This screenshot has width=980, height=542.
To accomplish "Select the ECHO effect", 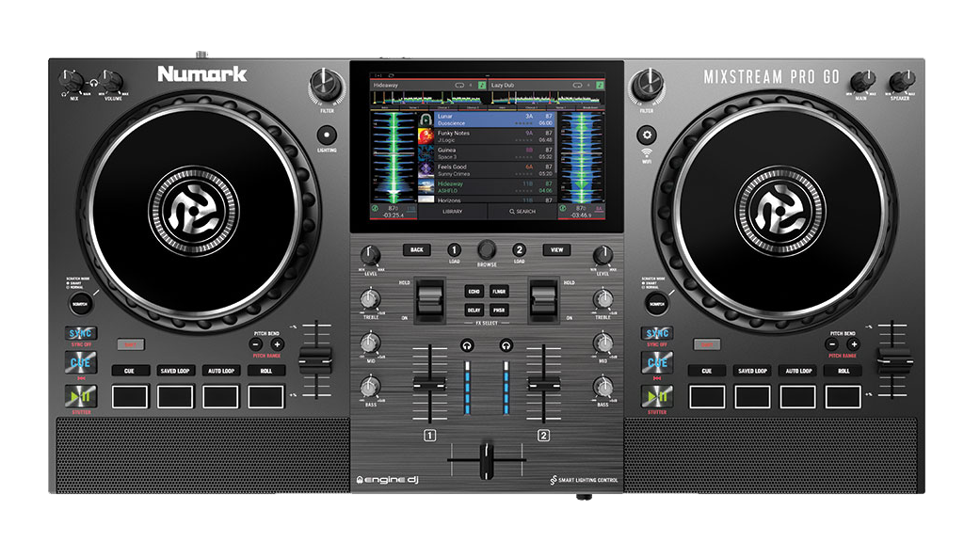I will 474,292.
